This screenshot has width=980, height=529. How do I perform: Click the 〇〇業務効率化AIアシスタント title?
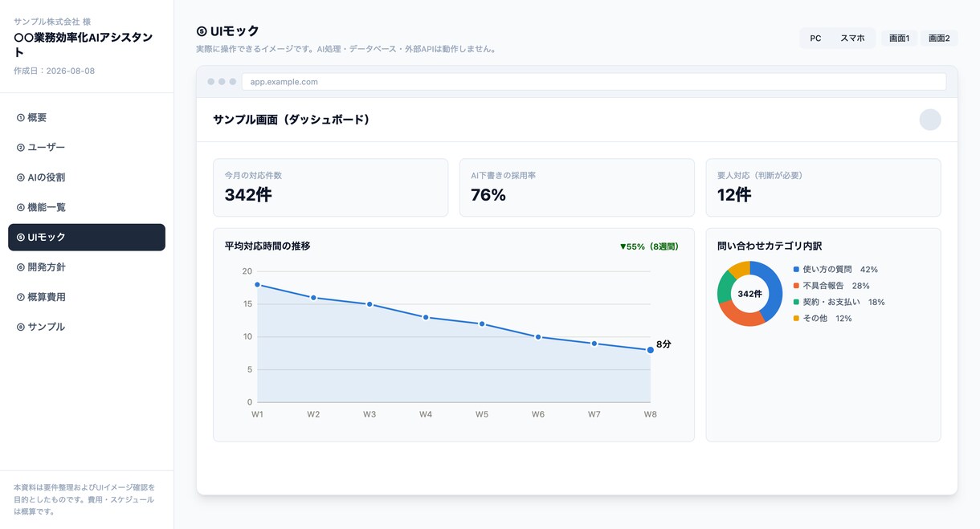(84, 45)
